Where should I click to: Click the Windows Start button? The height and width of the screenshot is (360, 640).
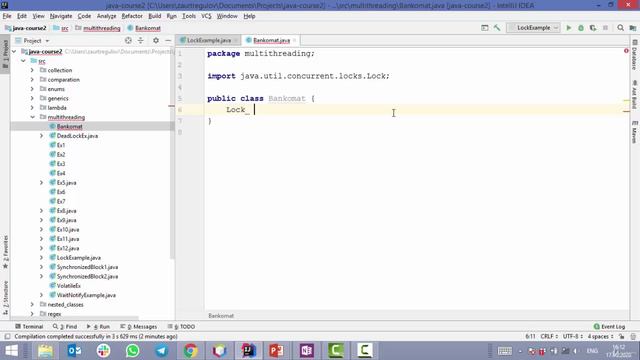(x=11, y=351)
